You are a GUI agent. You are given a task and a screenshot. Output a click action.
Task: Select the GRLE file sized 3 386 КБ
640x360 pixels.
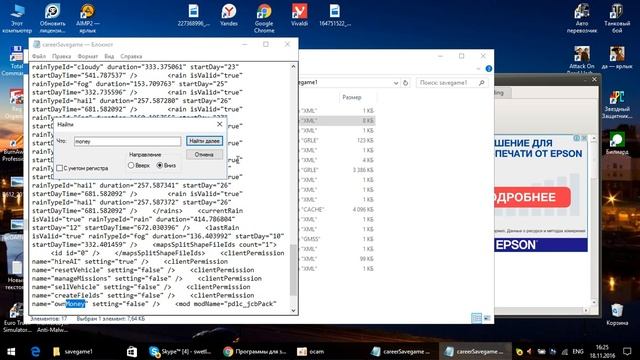pyautogui.click(x=338, y=170)
